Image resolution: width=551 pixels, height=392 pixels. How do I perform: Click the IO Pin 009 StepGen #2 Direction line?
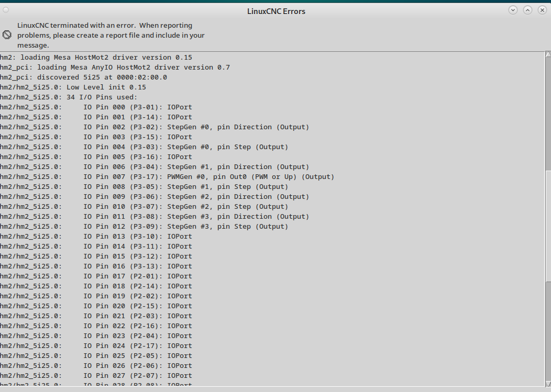pyautogui.click(x=155, y=197)
